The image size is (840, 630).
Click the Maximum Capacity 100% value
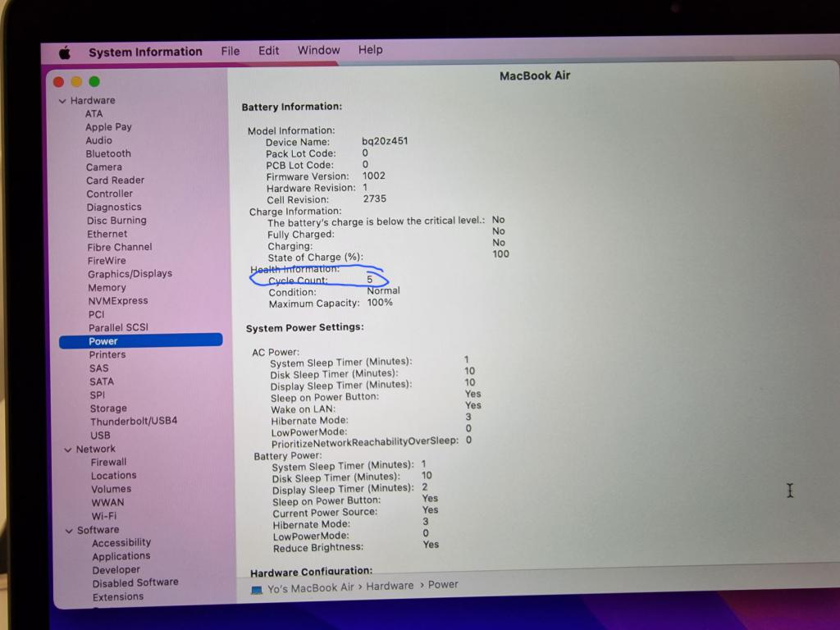tap(380, 303)
